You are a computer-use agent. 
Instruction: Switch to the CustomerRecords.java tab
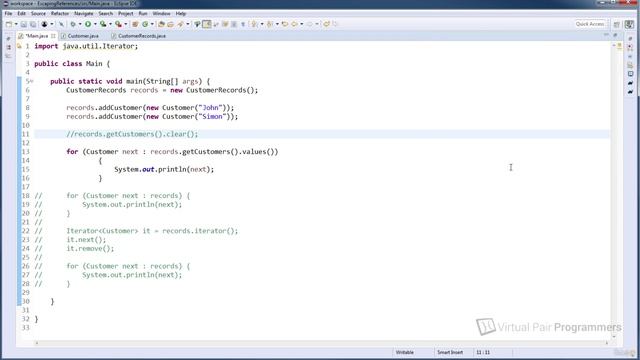(x=142, y=36)
